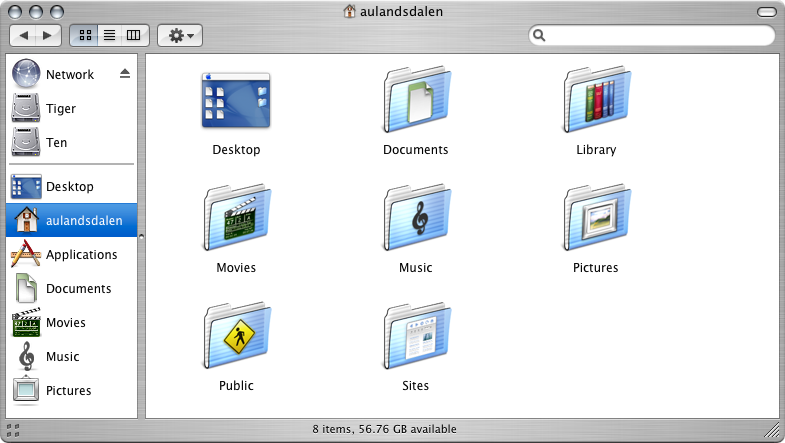This screenshot has width=785, height=443.
Task: Eject Network using the eject arrow
Action: 125,74
